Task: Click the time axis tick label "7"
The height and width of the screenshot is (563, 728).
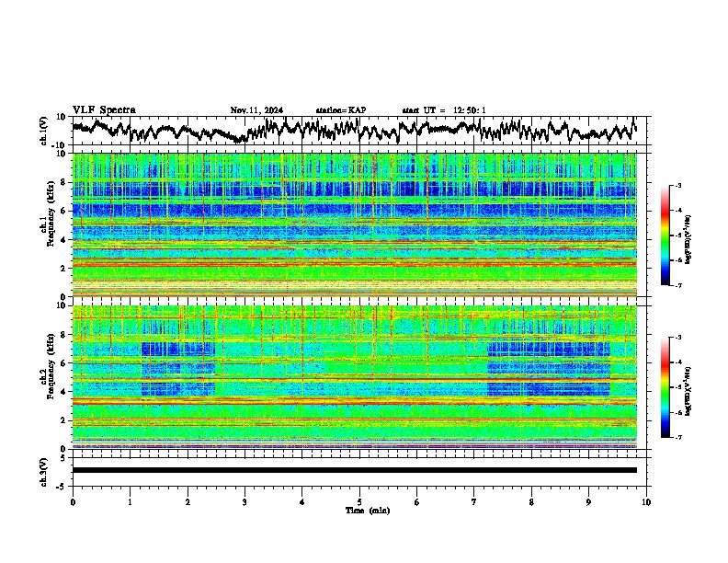Action: coord(474,502)
